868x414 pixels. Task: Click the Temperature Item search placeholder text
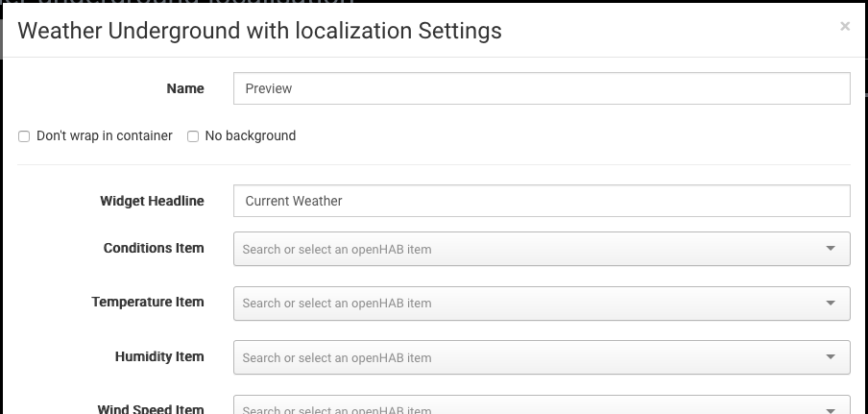click(x=337, y=304)
